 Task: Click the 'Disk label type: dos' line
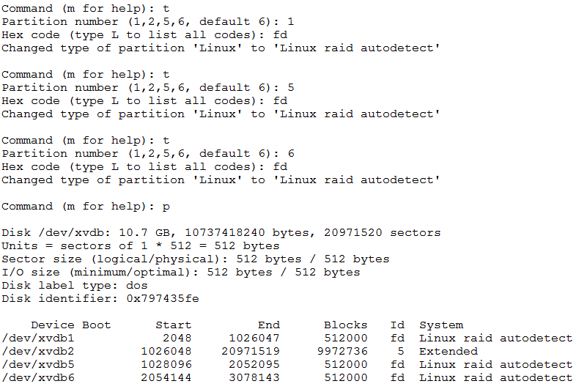[x=75, y=286]
